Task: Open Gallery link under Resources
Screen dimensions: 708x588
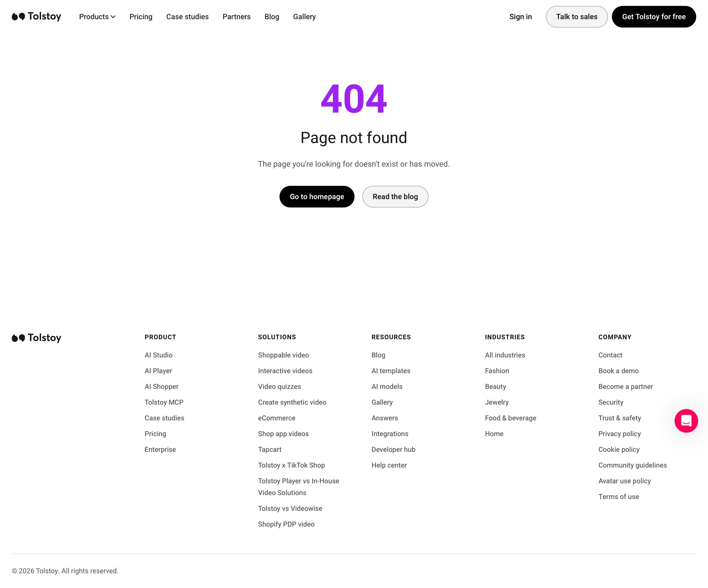Action: 382,402
